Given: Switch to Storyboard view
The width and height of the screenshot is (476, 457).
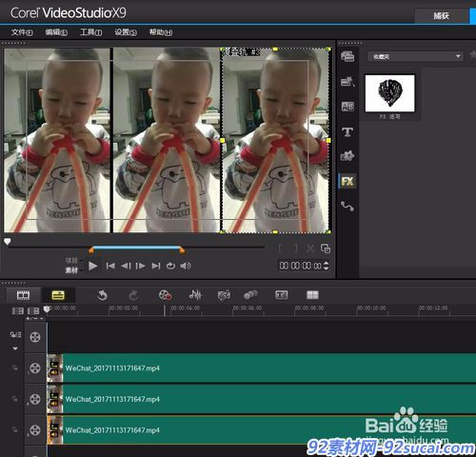Looking at the screenshot, I should click(x=23, y=295).
